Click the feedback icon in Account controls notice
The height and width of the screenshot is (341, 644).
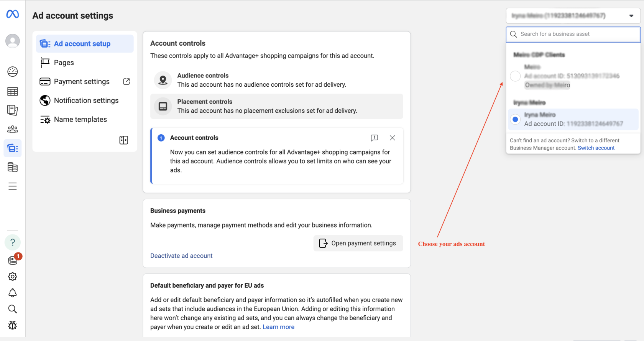[x=375, y=138]
